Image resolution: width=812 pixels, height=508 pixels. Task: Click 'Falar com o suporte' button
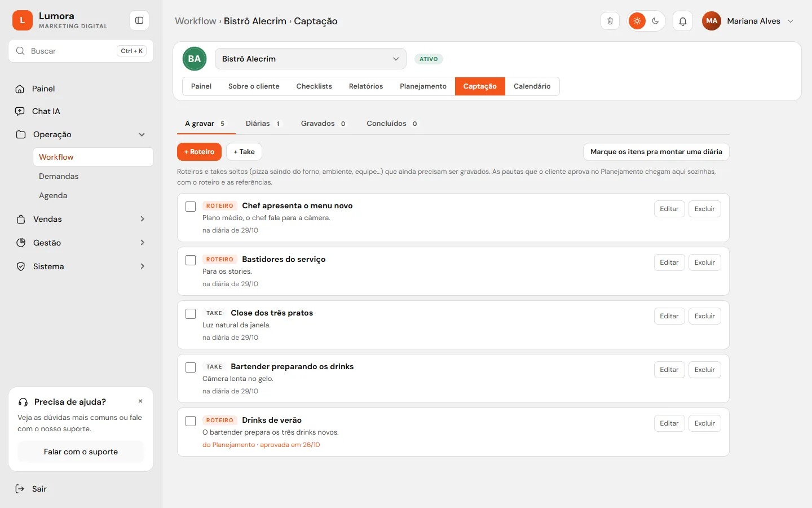[81, 452]
